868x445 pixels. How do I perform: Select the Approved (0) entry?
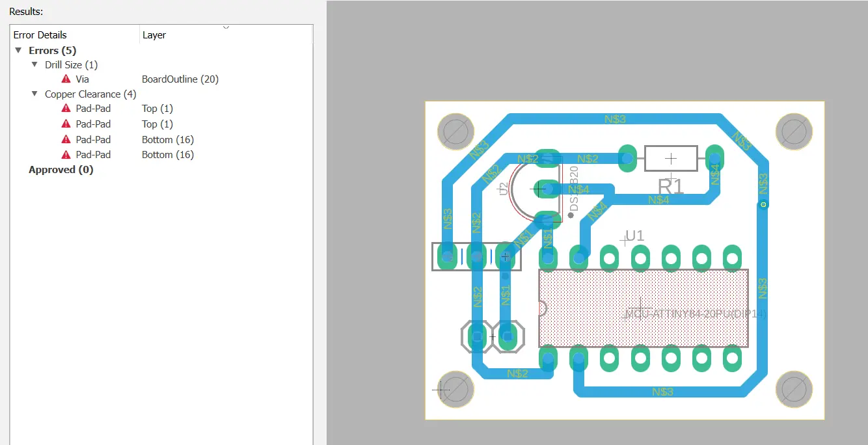pos(61,170)
